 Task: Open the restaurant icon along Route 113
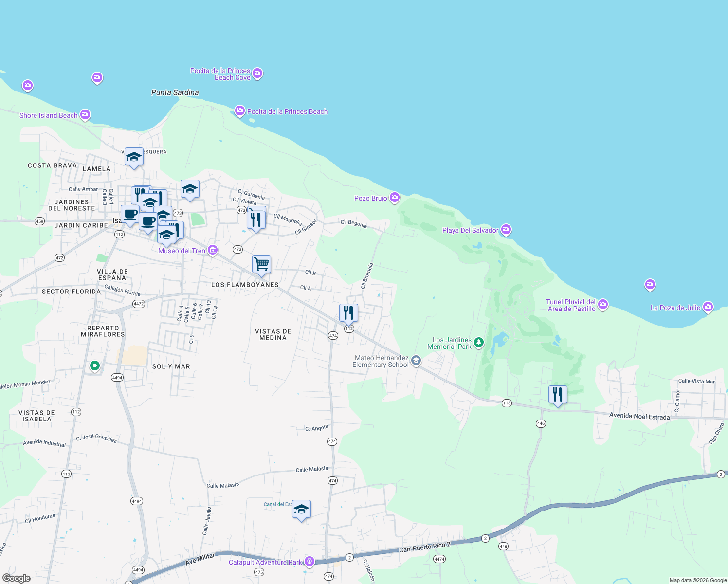pyautogui.click(x=348, y=312)
